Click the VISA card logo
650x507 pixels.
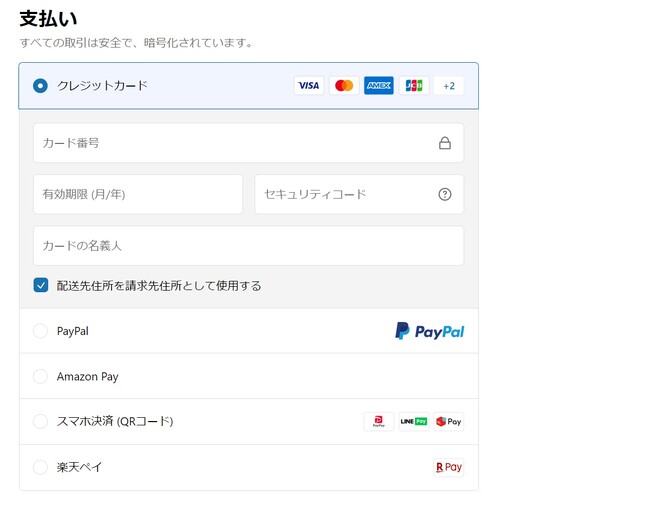coord(309,86)
